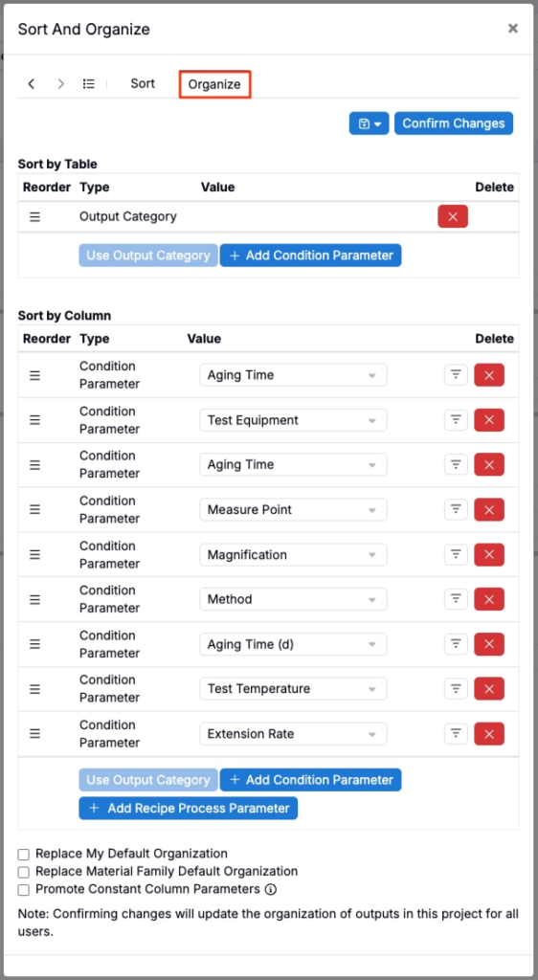
Task: Grab reorder handle for Magnification row
Action: click(x=35, y=554)
